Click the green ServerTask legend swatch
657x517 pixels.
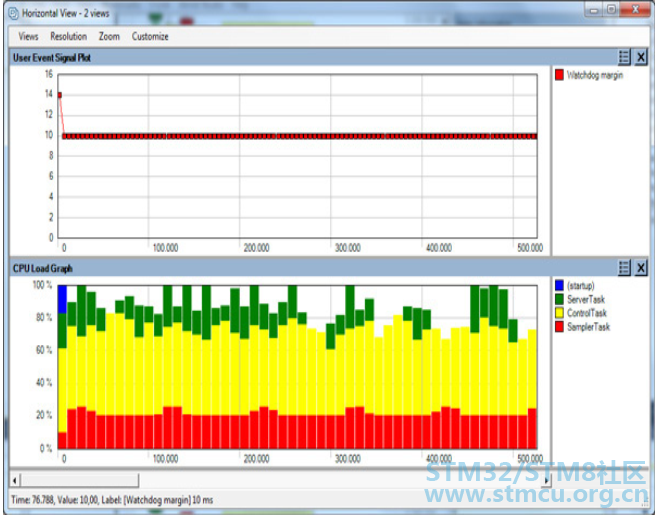(x=559, y=299)
